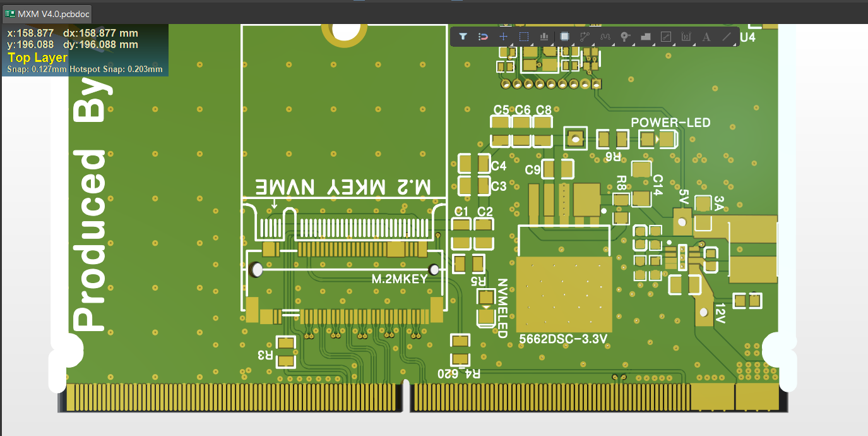Open the Selection Filter funnel tool
The height and width of the screenshot is (436, 868).
(463, 37)
